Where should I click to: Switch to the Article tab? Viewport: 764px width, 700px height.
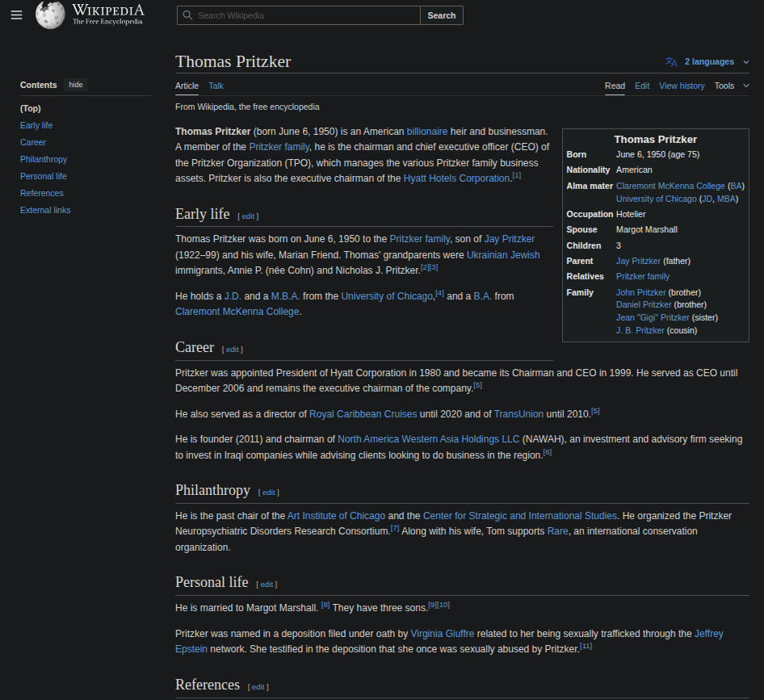pyautogui.click(x=187, y=86)
